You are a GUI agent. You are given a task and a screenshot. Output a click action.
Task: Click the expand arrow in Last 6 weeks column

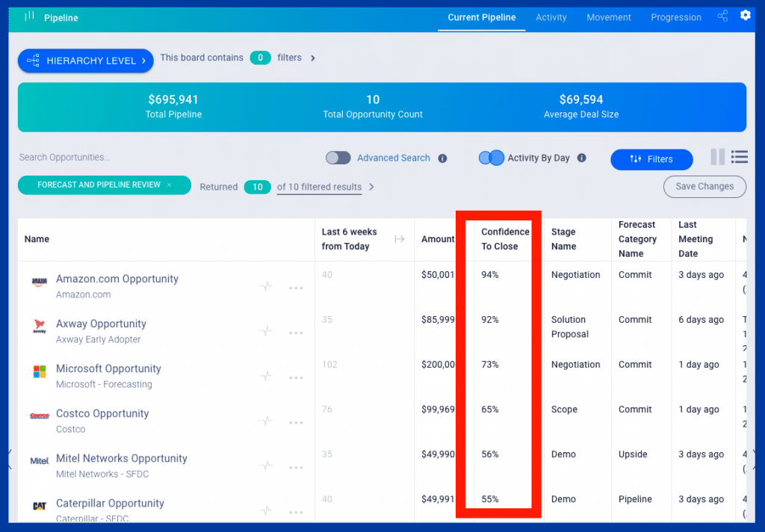point(399,239)
